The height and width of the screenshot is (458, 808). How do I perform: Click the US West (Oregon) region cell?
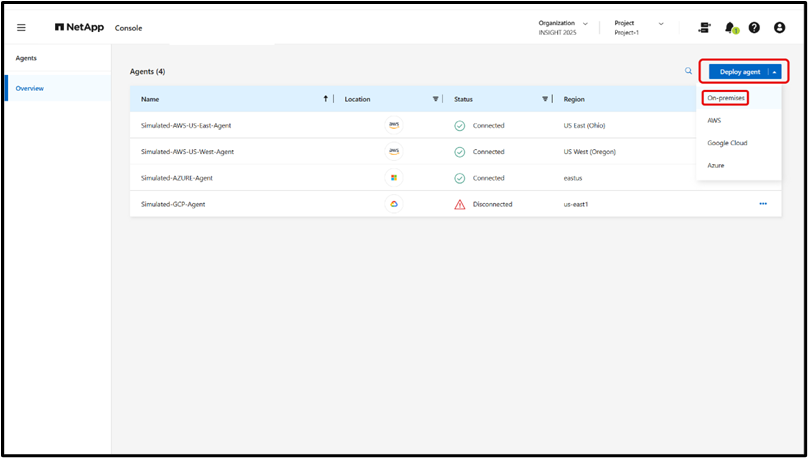pyautogui.click(x=590, y=151)
